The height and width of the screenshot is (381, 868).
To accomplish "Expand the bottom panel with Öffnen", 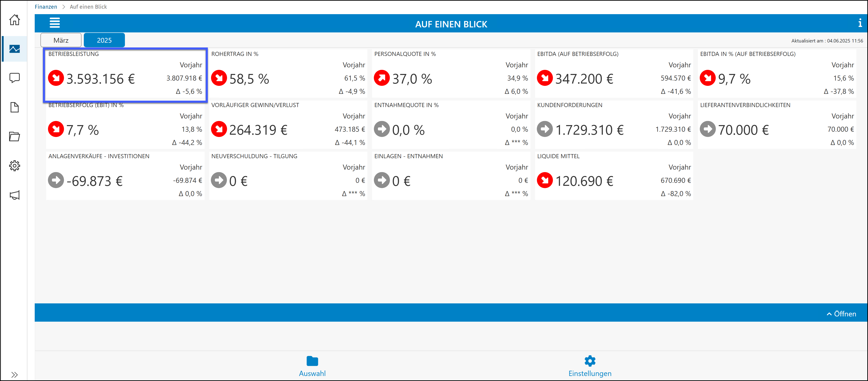I will click(x=841, y=314).
